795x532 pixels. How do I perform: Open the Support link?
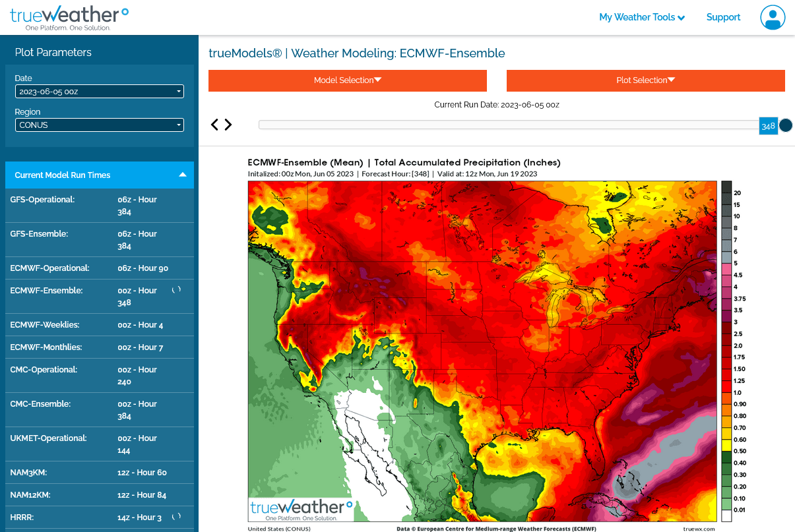[x=723, y=17]
